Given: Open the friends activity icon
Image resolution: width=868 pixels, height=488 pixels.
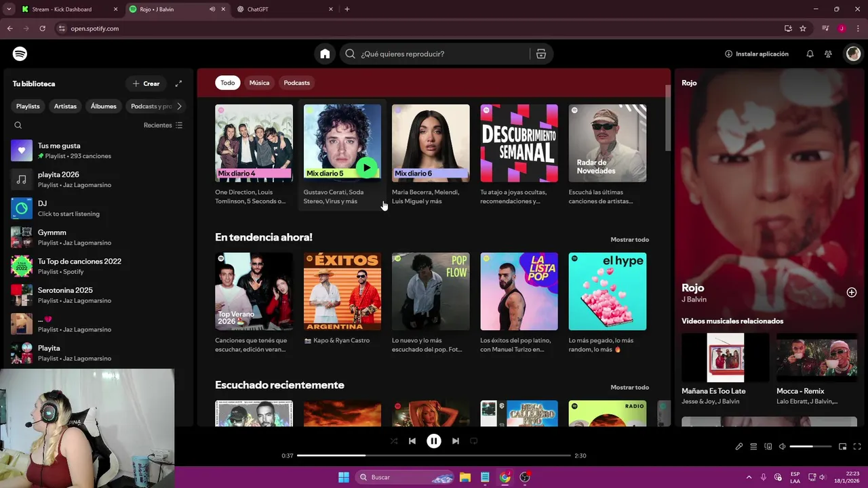Looking at the screenshot, I should (828, 54).
